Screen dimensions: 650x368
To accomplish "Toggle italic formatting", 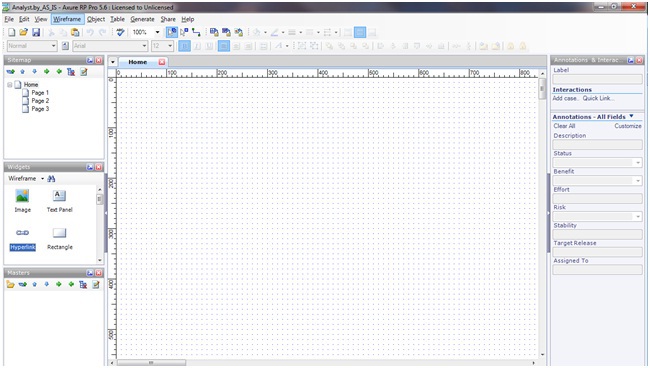I will [x=197, y=46].
